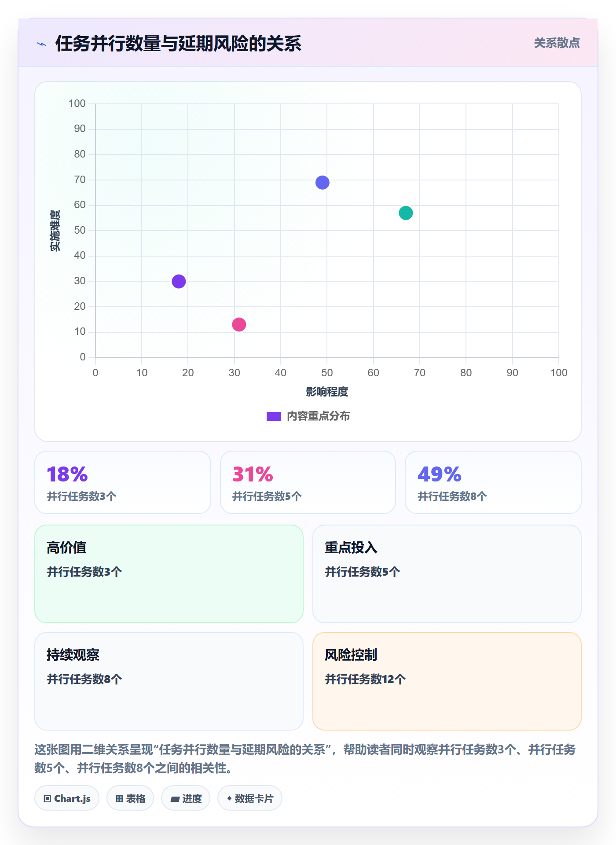
Task: Open the 风险控制 quadrant card heading
Action: pos(351,655)
